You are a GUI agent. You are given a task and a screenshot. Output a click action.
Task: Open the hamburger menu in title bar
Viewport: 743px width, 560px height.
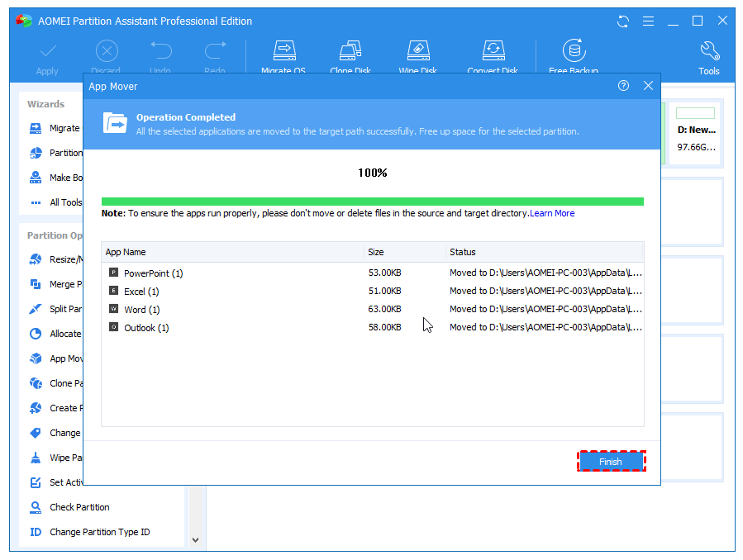coord(648,21)
